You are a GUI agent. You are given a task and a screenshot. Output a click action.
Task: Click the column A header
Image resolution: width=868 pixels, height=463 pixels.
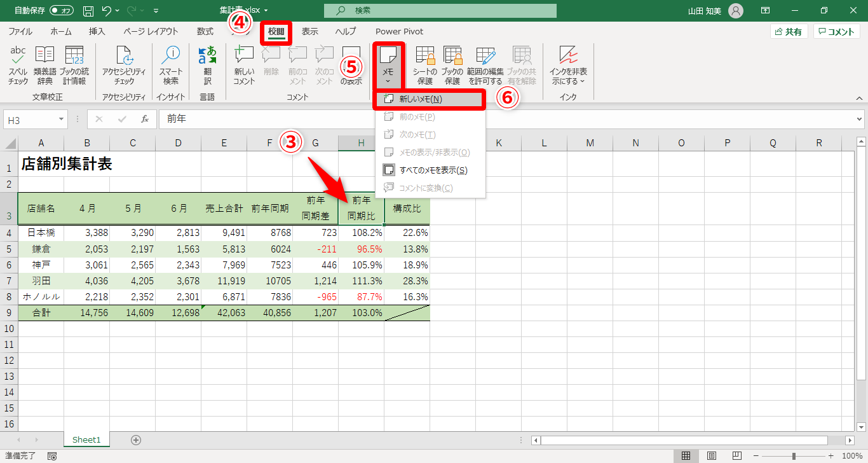[41, 143]
